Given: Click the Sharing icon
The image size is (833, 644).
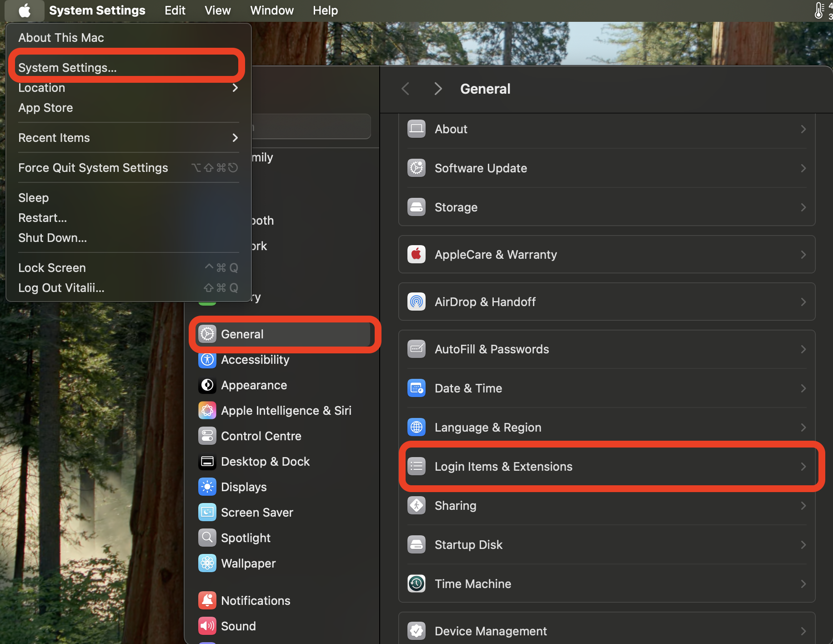Looking at the screenshot, I should (416, 505).
